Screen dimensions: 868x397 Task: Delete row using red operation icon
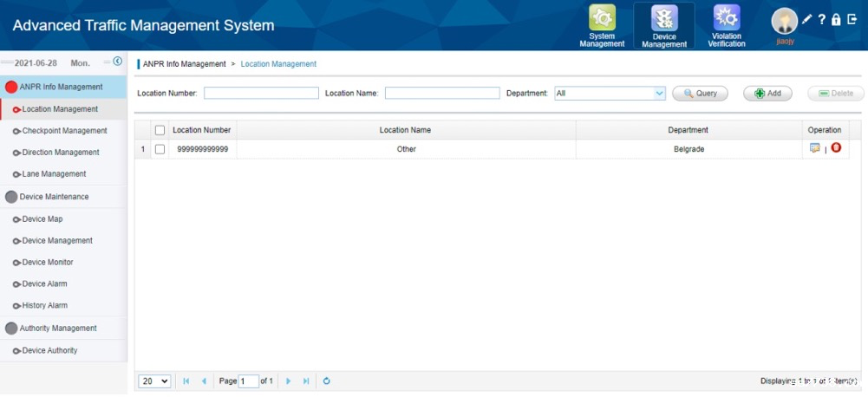(x=836, y=148)
